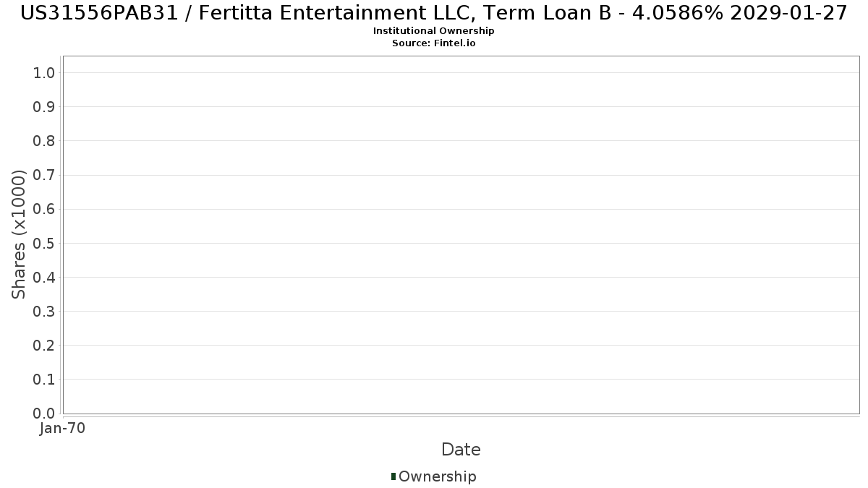Toggle the Ownership series legend label
Viewport: 868px width, 488px height.
[x=438, y=476]
